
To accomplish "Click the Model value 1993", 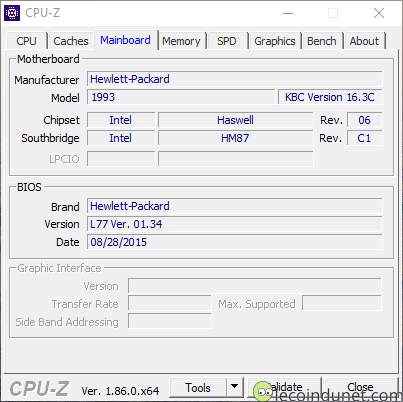I will (x=181, y=97).
